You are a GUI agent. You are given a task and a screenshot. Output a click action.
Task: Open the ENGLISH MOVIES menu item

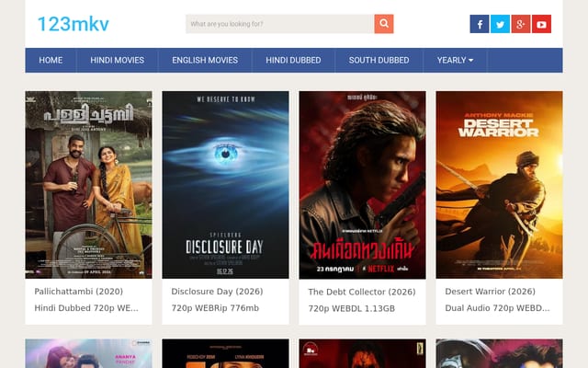[205, 60]
